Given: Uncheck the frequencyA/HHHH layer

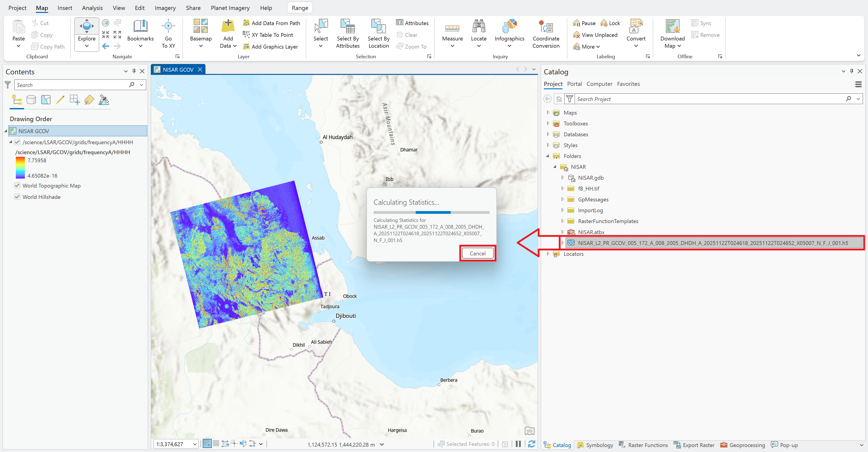Looking at the screenshot, I should 17,142.
